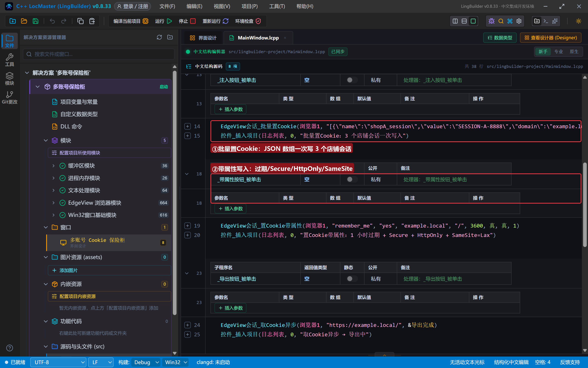Click 插入参数 under _导出按钮_被单击
588x368 pixels.
pos(230,308)
